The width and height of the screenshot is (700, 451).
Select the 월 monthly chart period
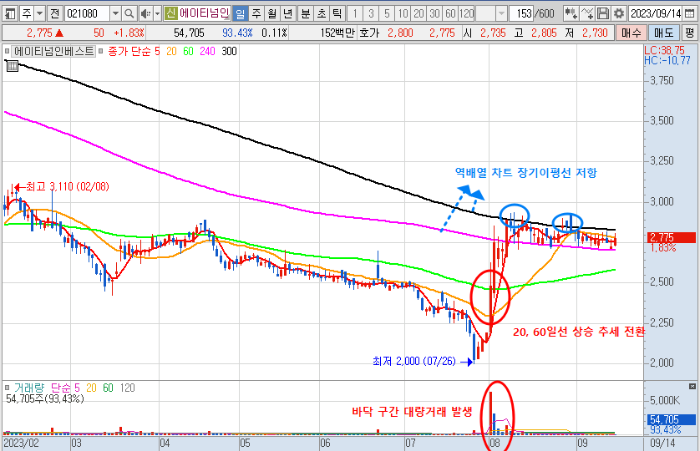point(272,14)
